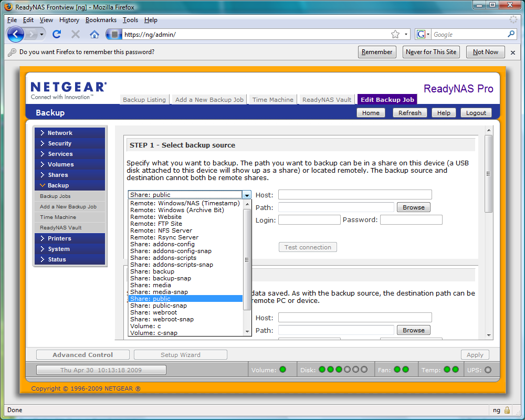
Task: Launch the Setup Wizard
Action: [x=181, y=355]
